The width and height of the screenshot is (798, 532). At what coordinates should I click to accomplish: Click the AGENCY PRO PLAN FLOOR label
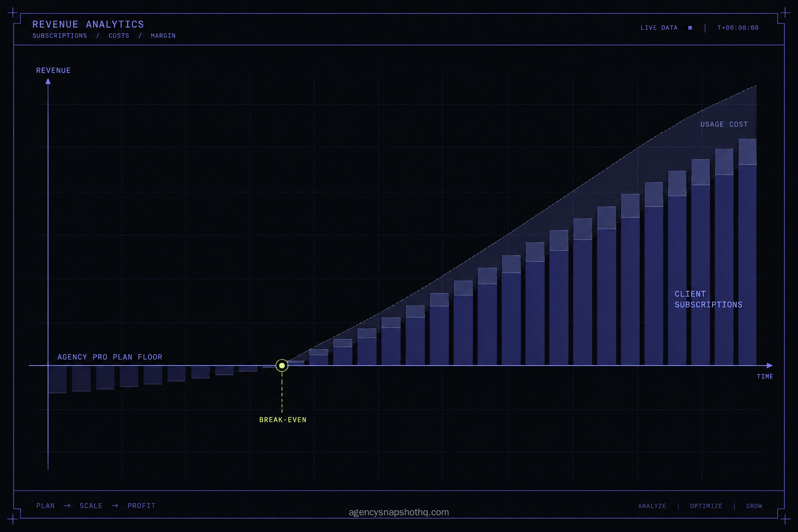pos(110,357)
